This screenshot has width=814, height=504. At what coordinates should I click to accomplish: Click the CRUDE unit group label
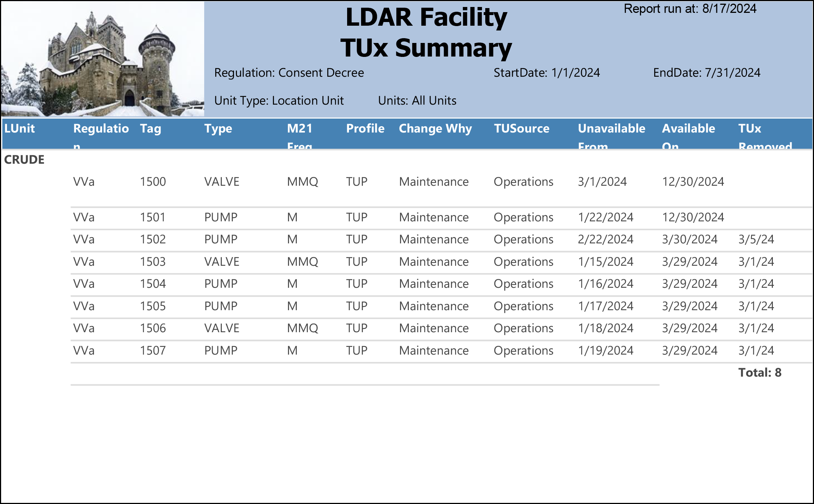pos(24,160)
